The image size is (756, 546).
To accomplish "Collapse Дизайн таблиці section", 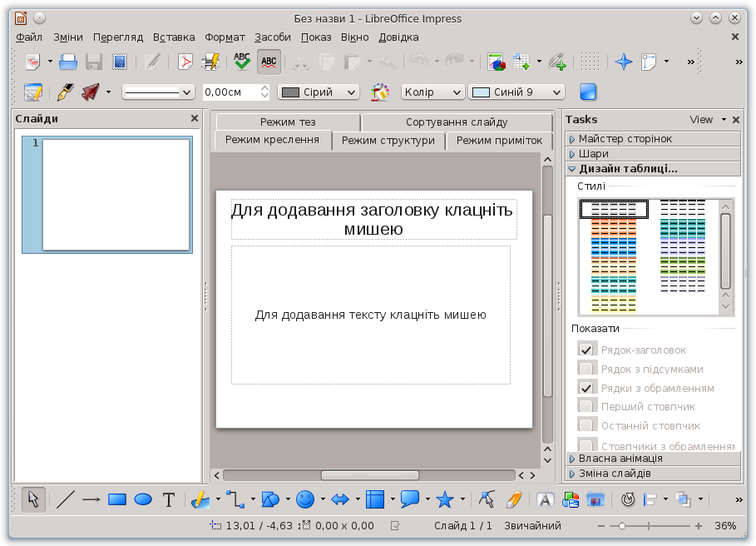I will pos(653,169).
